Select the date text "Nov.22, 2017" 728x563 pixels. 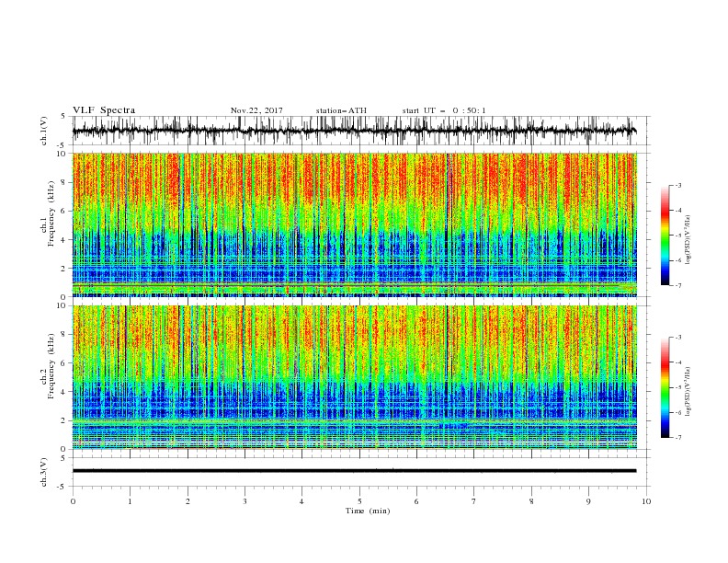(x=256, y=110)
